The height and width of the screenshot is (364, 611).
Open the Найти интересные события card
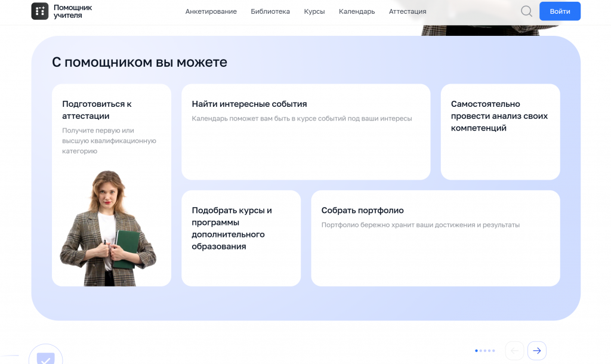(305, 131)
